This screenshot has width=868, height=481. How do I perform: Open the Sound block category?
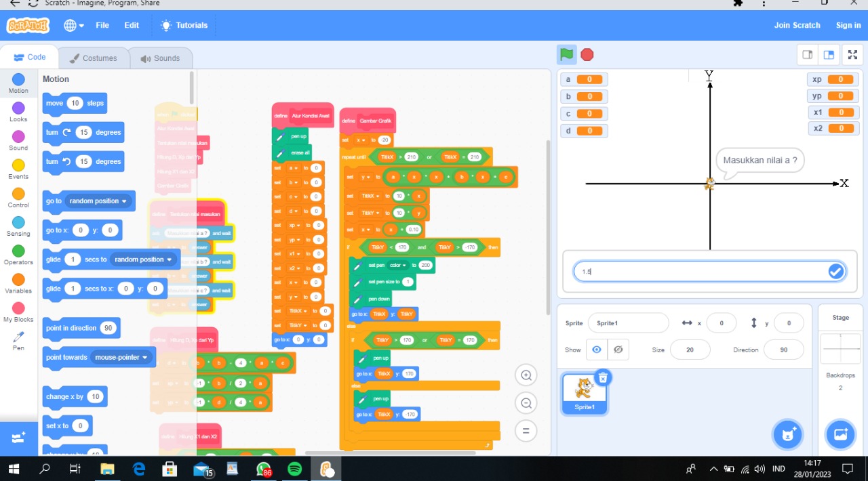tap(18, 141)
